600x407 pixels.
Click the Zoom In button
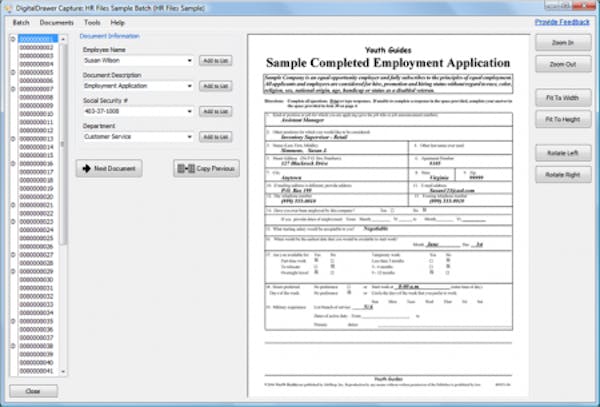click(x=563, y=42)
